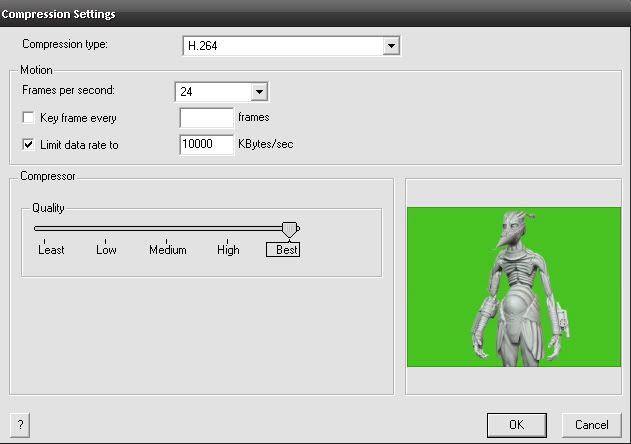This screenshot has width=631, height=444.
Task: Open the help question mark button
Action: (18, 424)
